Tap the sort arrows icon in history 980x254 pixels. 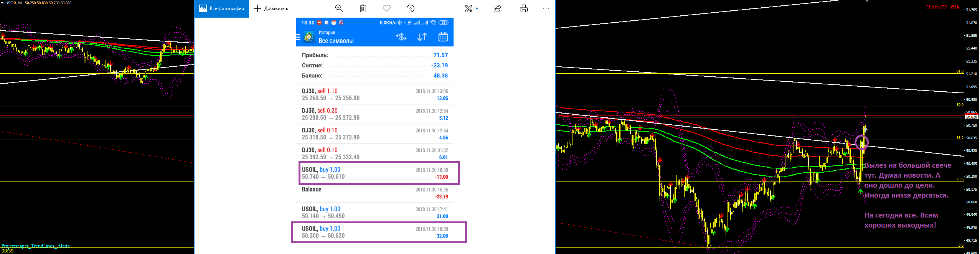[x=422, y=37]
